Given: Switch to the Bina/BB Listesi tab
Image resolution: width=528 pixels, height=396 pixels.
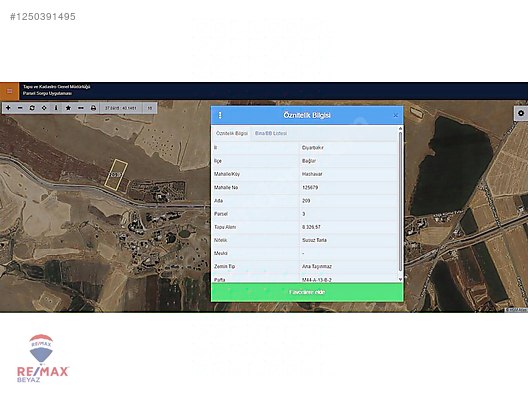Looking at the screenshot, I should [271, 133].
